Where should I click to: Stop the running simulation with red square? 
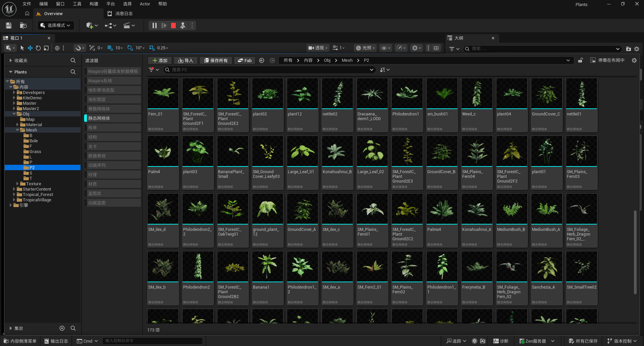point(173,26)
